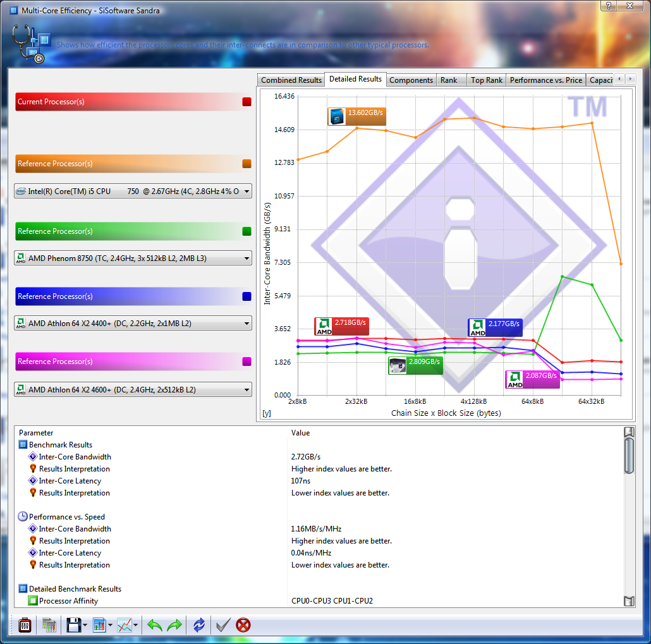
Task: Select the "2.72GB/s" bandwidth value
Action: pyautogui.click(x=306, y=457)
